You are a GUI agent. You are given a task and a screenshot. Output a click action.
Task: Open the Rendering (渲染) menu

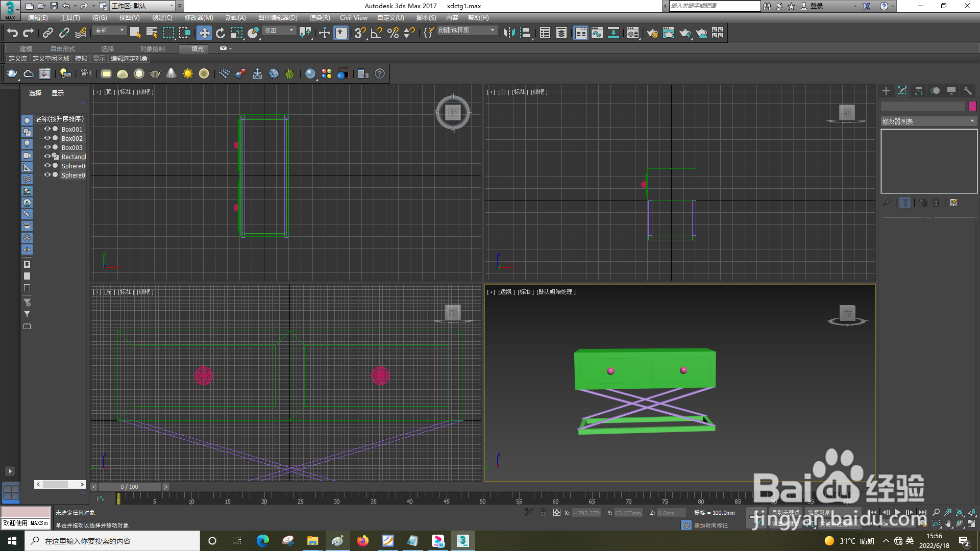tap(320, 18)
